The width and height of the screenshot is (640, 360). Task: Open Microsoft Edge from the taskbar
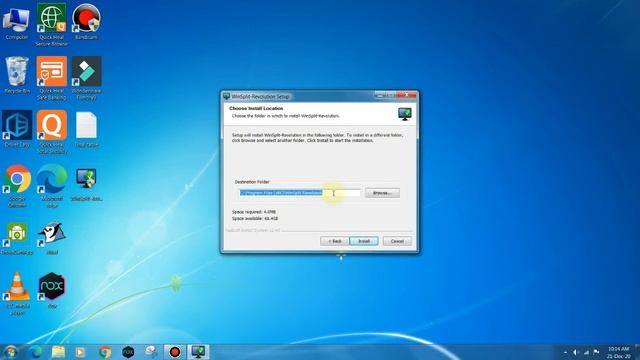tap(36, 352)
